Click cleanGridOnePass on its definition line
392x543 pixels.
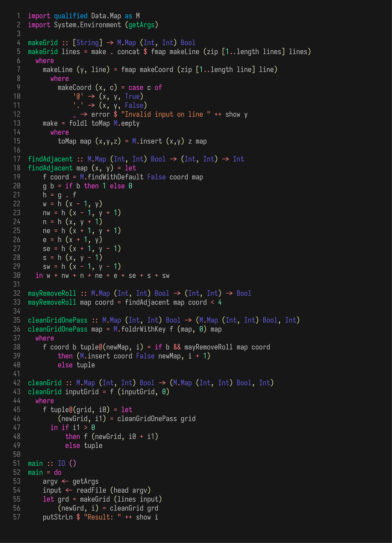[x=57, y=329]
